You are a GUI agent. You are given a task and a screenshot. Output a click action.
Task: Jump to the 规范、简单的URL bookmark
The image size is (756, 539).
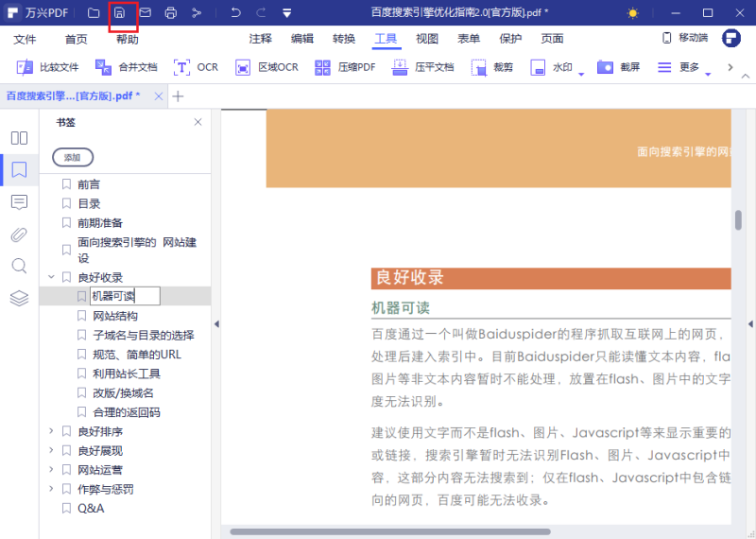click(137, 355)
